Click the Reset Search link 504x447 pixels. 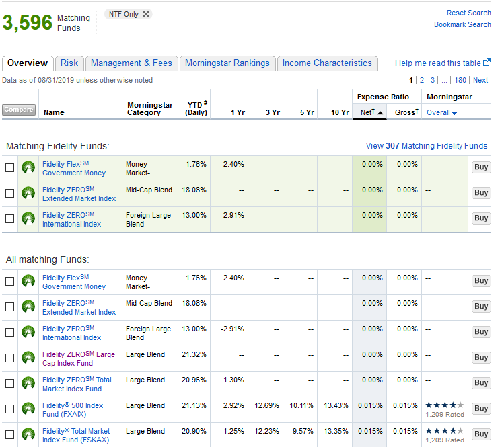pyautogui.click(x=468, y=13)
